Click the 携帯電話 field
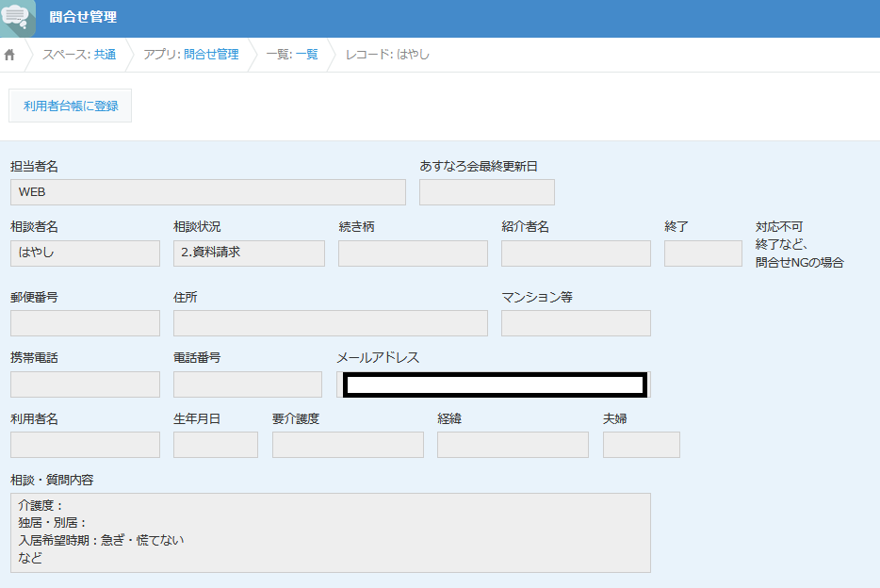880x588 pixels. (85, 384)
